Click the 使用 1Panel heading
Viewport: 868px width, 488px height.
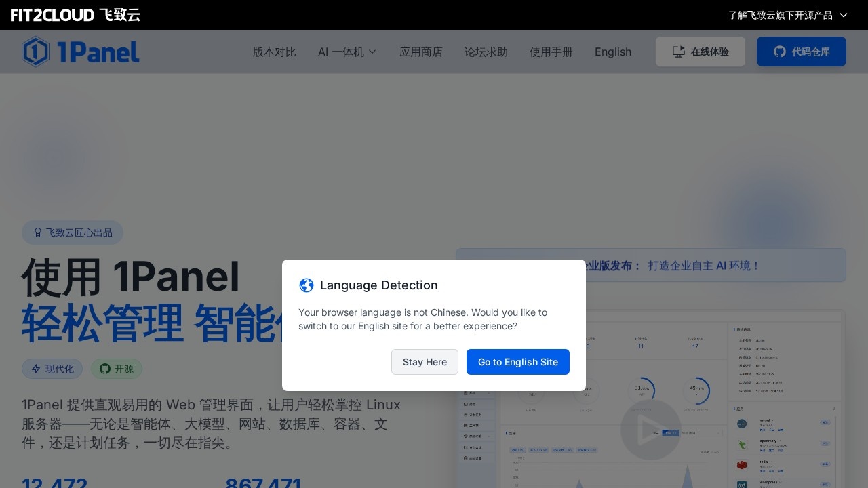pos(131,277)
